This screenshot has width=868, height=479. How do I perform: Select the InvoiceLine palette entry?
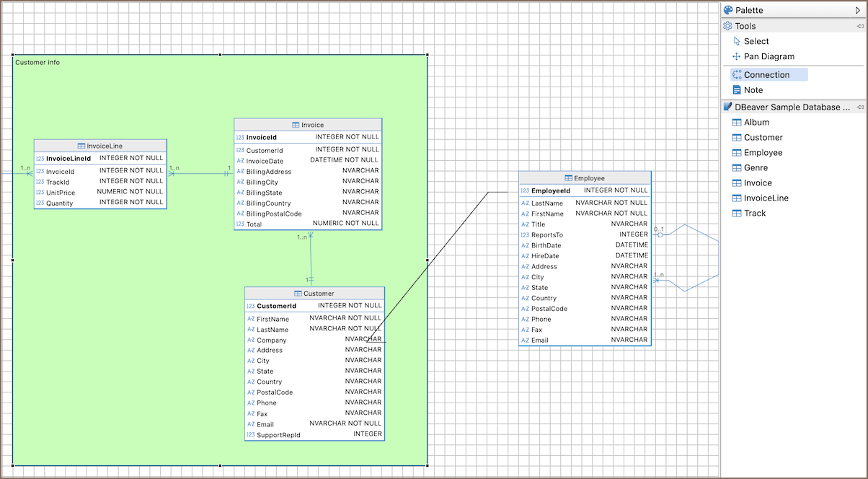pos(766,198)
